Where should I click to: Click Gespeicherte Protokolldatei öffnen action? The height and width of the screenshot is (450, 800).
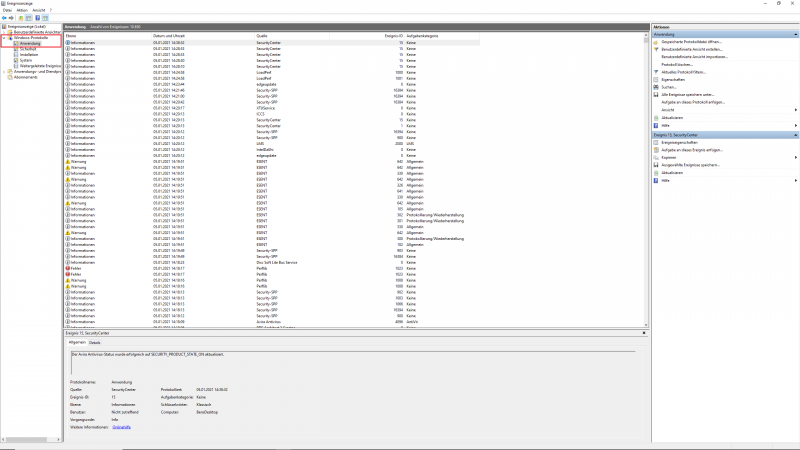pyautogui.click(x=691, y=42)
